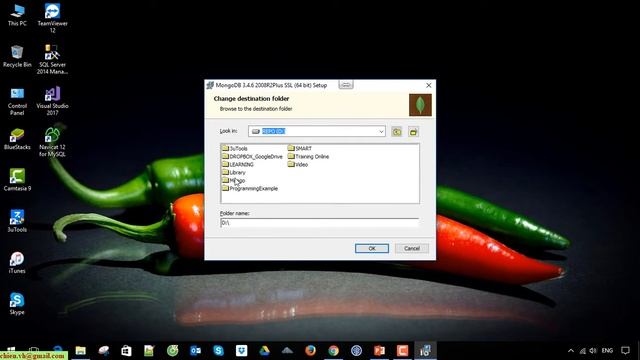
Task: Open Google Drive from the taskbar
Action: [264, 350]
